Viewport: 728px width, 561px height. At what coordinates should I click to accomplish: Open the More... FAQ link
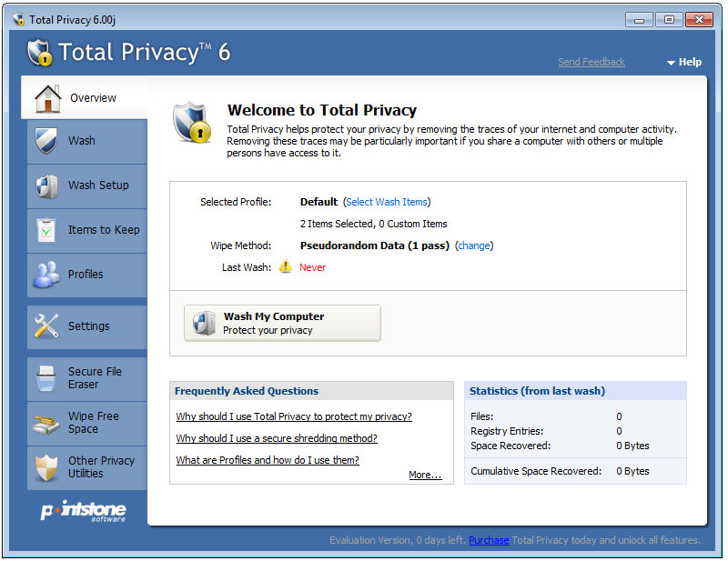click(425, 475)
